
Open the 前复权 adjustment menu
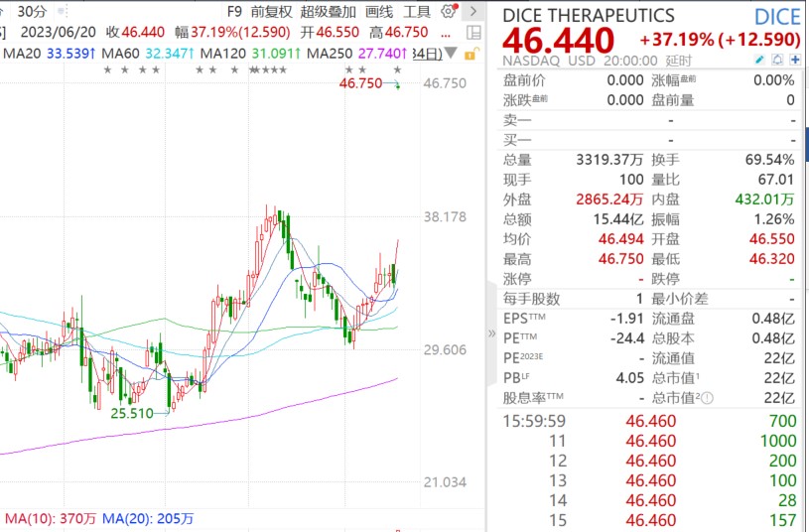271,11
